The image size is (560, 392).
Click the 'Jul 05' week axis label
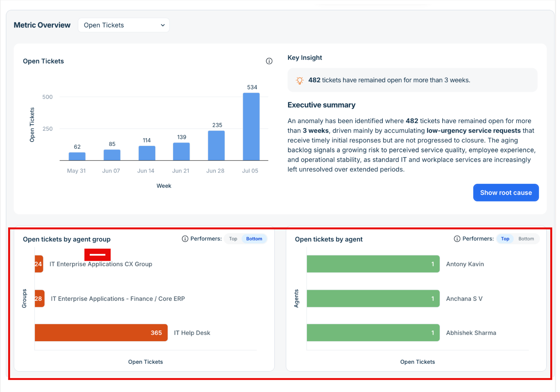click(250, 171)
